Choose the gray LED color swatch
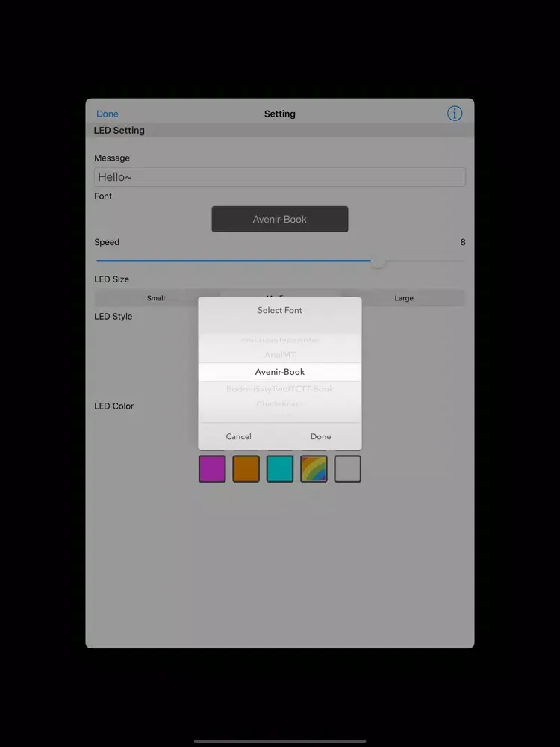 348,469
